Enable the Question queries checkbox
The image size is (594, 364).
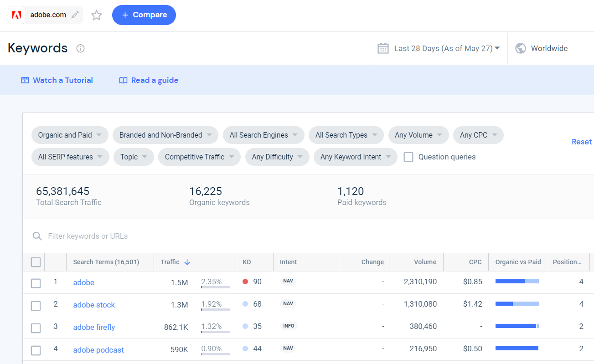[x=408, y=157]
